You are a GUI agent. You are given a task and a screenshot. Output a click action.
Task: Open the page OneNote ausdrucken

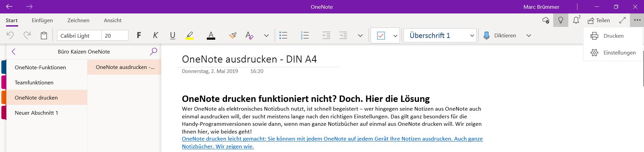[124, 67]
